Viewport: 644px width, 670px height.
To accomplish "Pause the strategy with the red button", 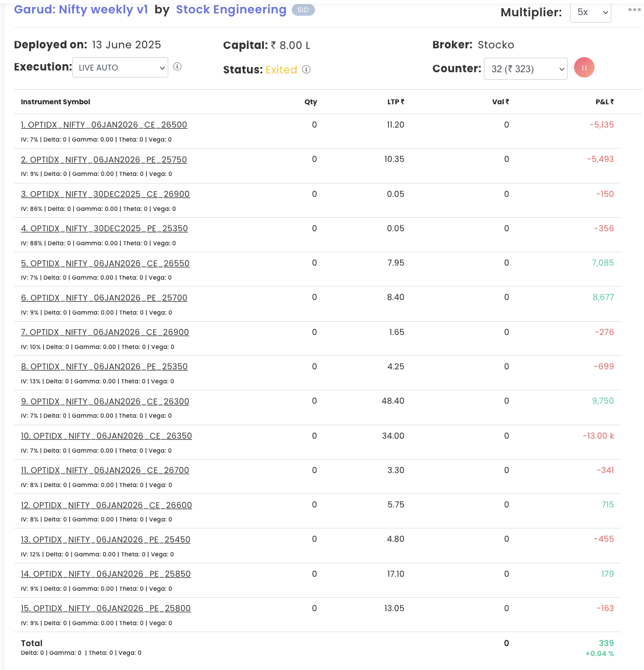I will tap(584, 68).
